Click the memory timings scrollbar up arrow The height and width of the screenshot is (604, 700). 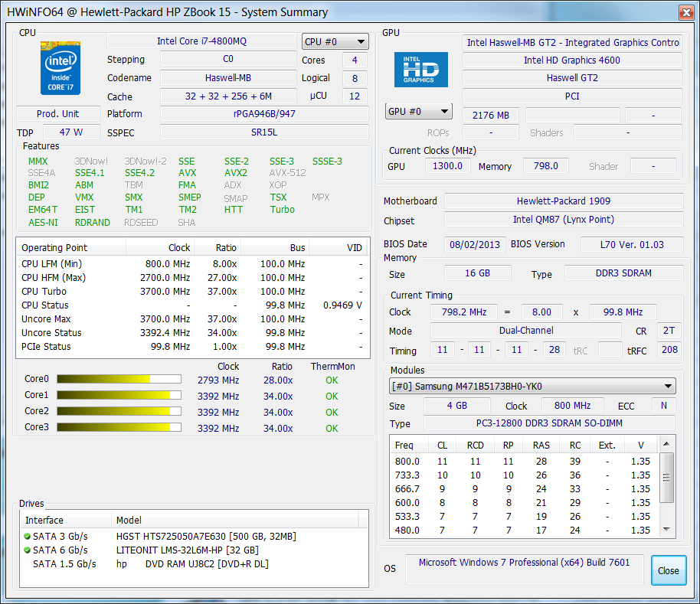coord(666,443)
